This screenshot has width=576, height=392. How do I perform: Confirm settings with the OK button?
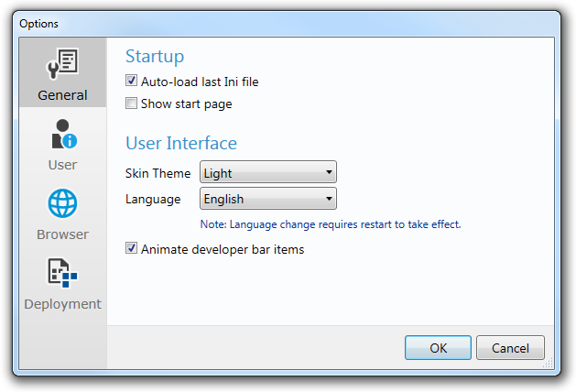click(x=438, y=347)
